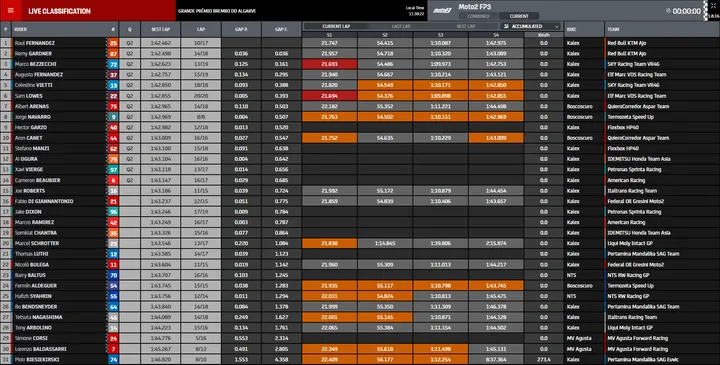Image resolution: width=720 pixels, height=365 pixels.
Task: Click Piotr Biesiekirski's number 74 badge
Action: pyautogui.click(x=113, y=359)
